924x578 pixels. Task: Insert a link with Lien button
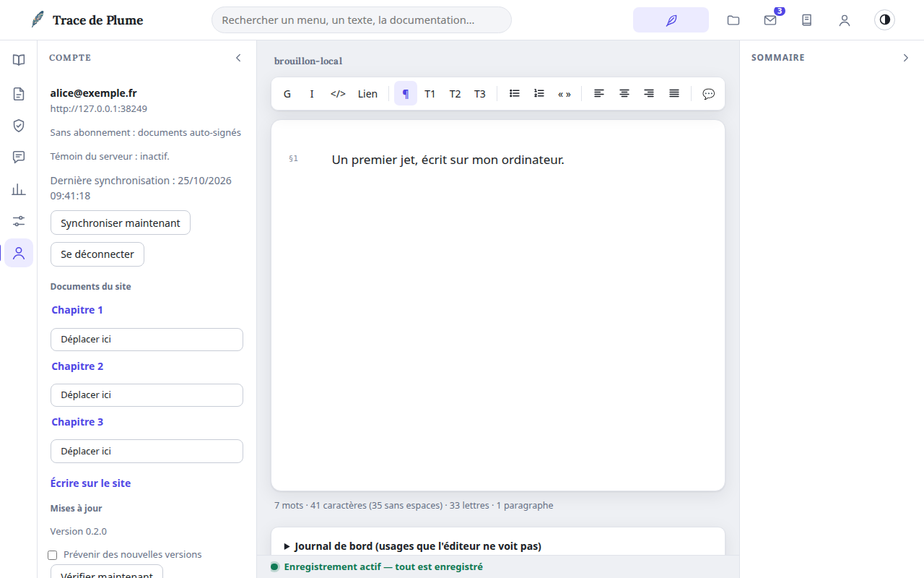tap(367, 93)
